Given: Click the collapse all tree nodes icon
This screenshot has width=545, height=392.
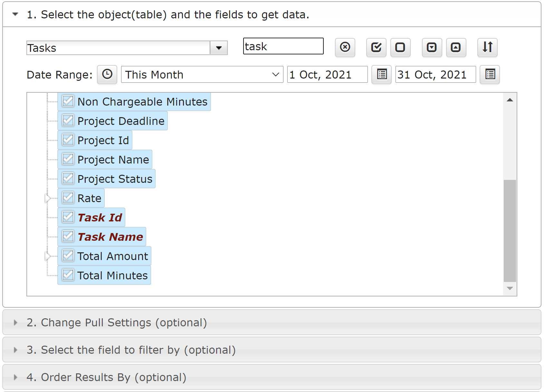Looking at the screenshot, I should point(456,47).
